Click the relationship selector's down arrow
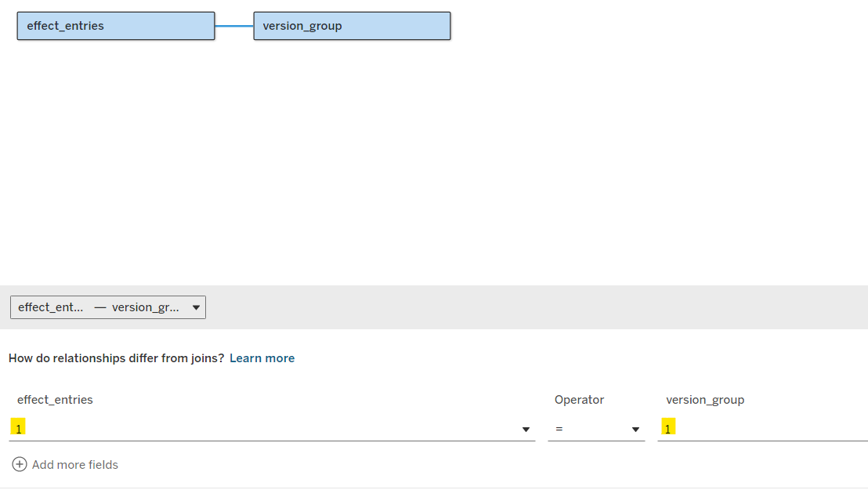Screen dimensions: 868x490 [196, 307]
